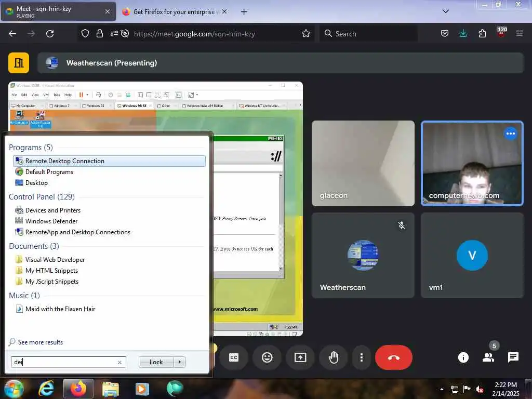Click the Control Panel (129) header
Viewport: 532px width, 399px height.
42,197
